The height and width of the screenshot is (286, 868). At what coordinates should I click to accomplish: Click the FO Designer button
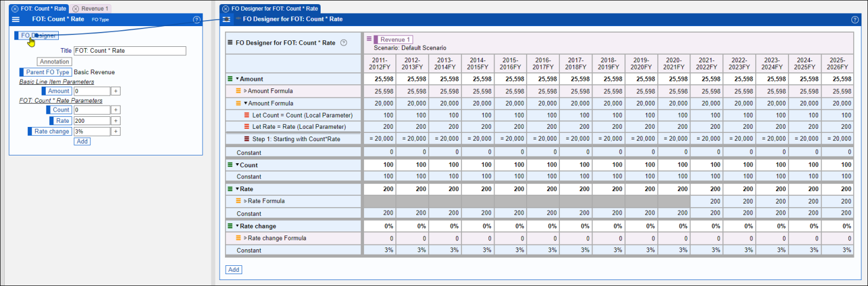(36, 36)
